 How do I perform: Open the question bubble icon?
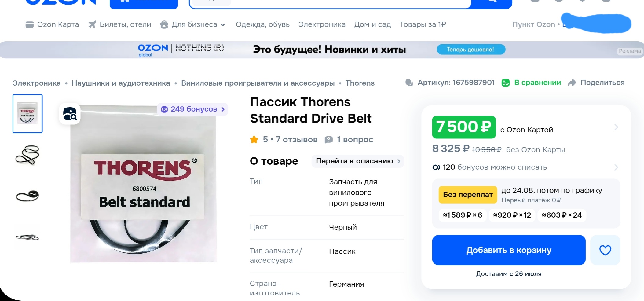pyautogui.click(x=329, y=140)
